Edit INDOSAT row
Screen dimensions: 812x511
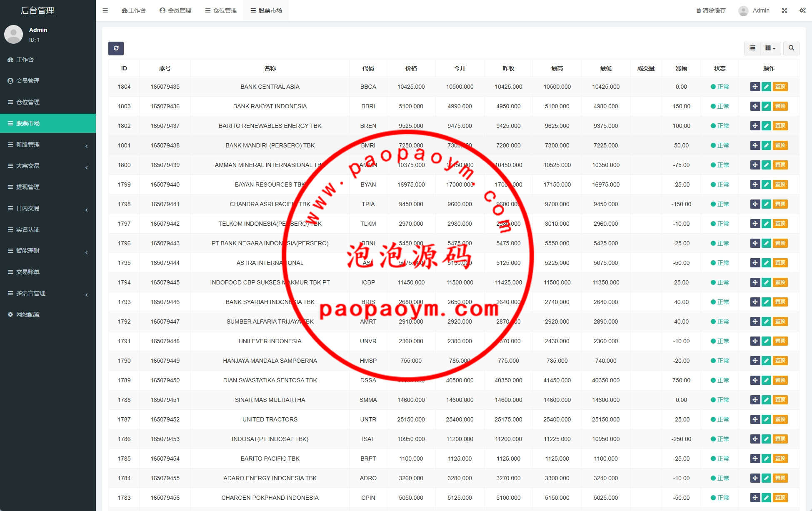coord(767,439)
